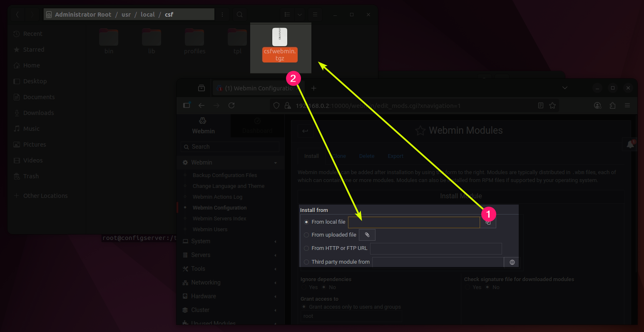Click the globe icon next to Third party module field
This screenshot has height=332, width=644.
512,262
